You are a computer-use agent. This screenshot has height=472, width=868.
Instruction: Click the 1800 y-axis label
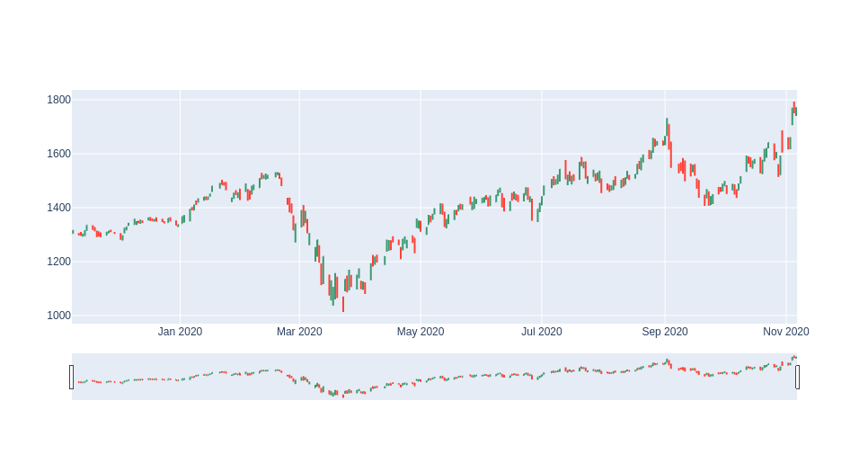(x=58, y=100)
